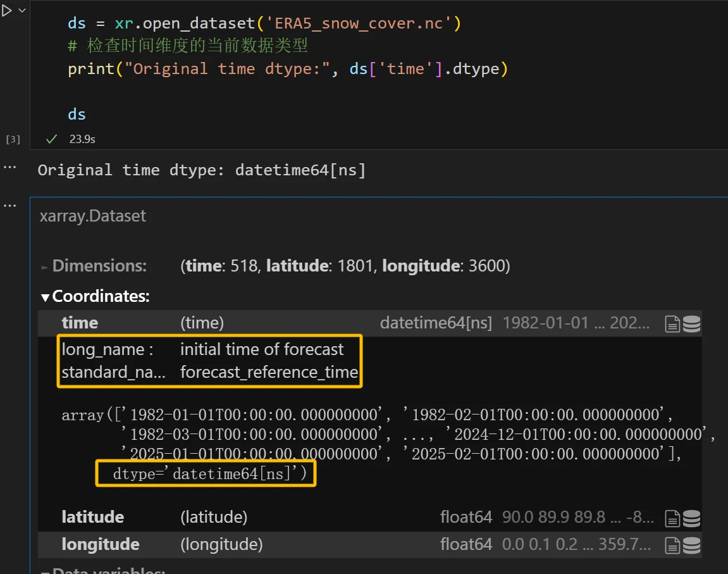This screenshot has width=728, height=574.
Task: Click the cell execution count [3]
Action: (13, 139)
